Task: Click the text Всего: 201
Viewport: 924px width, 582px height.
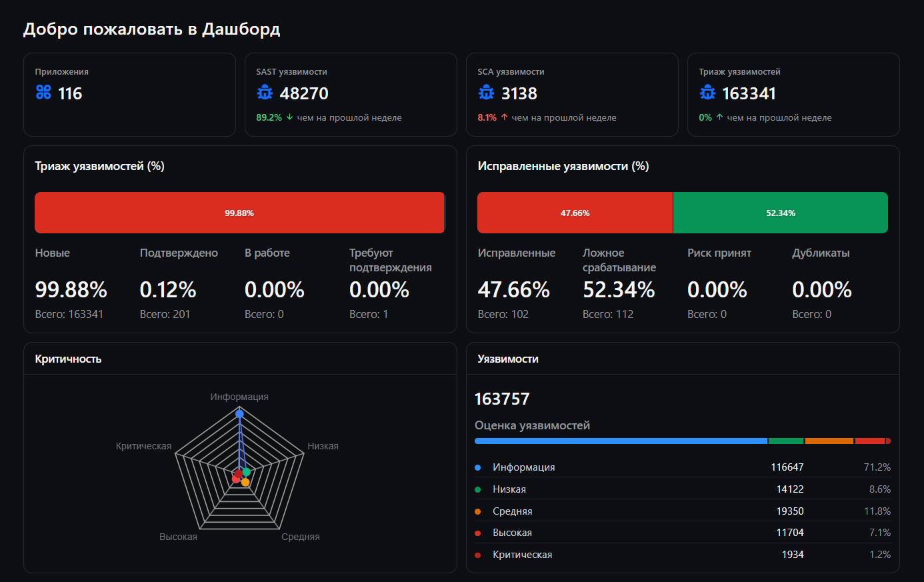Action: coord(165,314)
